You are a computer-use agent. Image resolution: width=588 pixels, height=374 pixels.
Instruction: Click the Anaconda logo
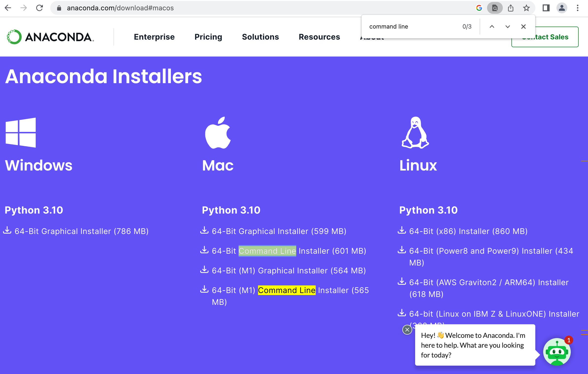(x=50, y=37)
